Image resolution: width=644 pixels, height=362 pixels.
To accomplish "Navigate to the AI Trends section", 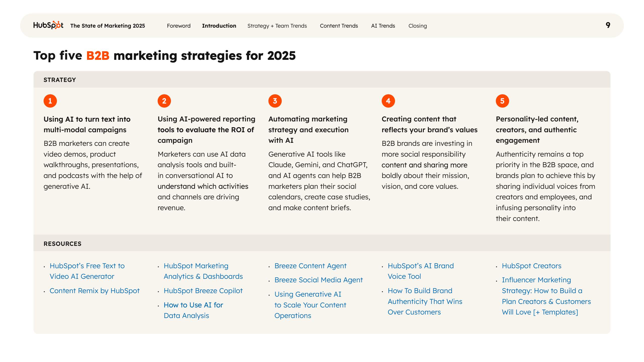I will pos(383,26).
